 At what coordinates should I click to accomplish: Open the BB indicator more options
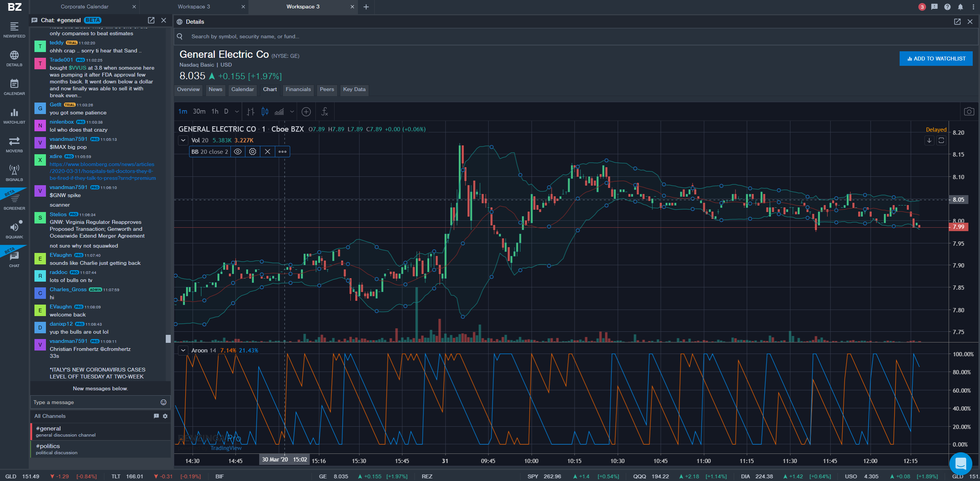pos(283,152)
